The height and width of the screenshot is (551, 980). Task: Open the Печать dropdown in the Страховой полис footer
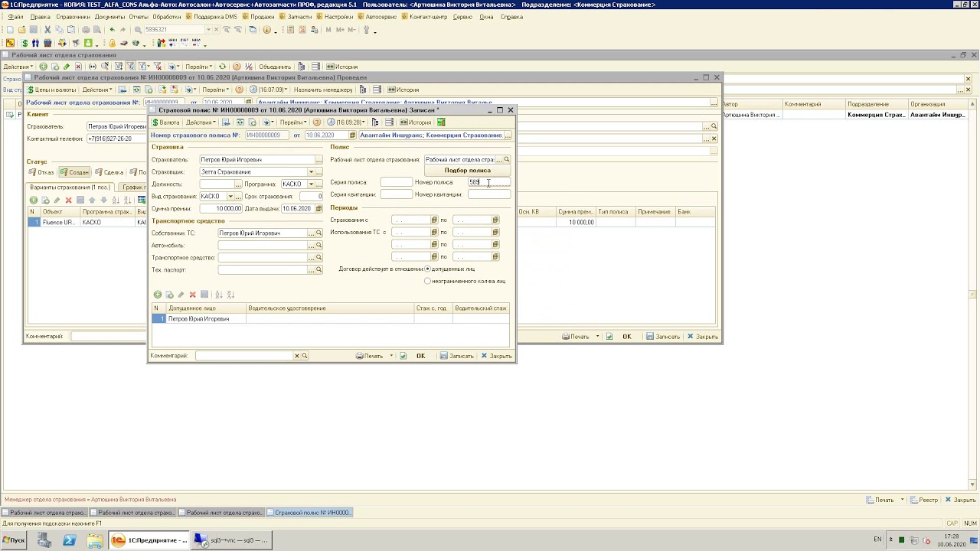[x=392, y=356]
